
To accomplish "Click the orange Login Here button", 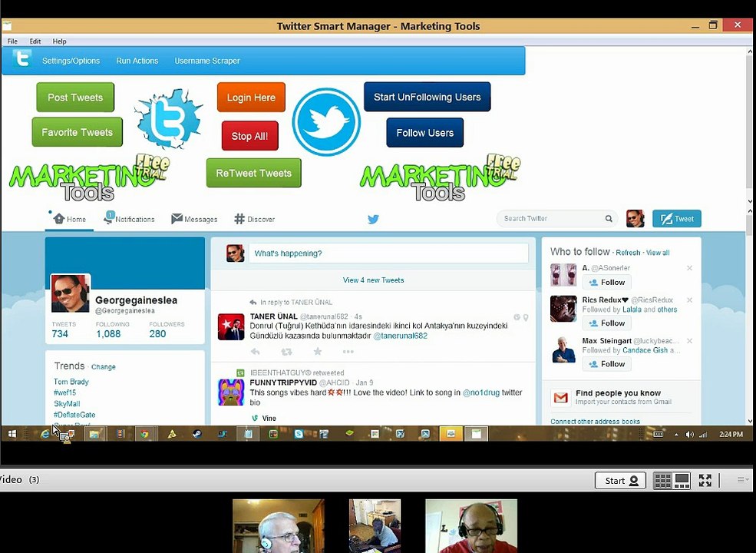I will pyautogui.click(x=251, y=98).
